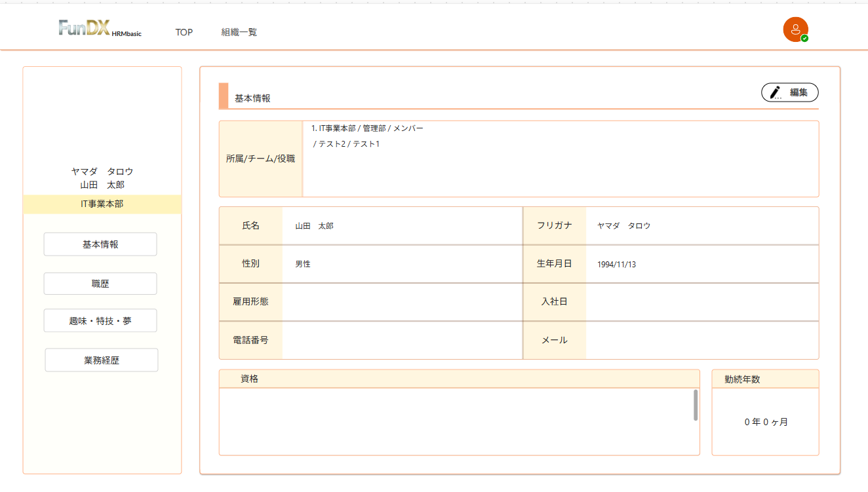868x492 pixels.
Task: Click the 生年月日 value 1994/11/13
Action: (616, 265)
